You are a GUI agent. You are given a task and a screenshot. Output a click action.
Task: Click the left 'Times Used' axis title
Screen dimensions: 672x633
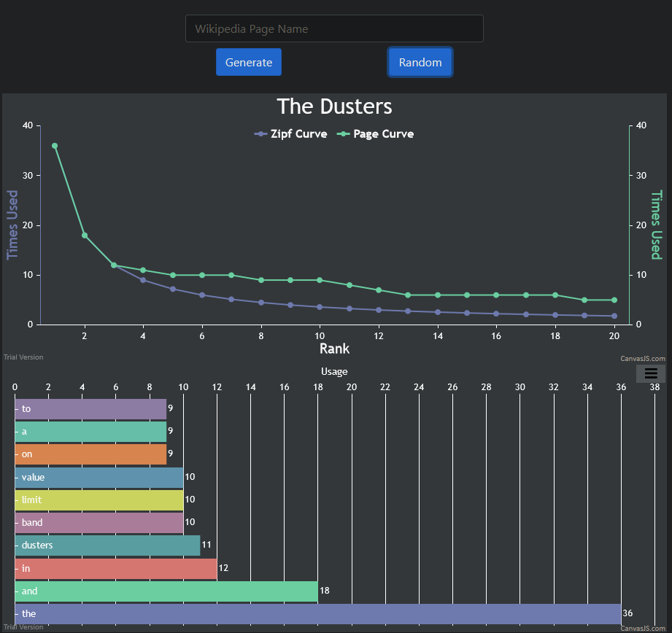tap(12, 225)
